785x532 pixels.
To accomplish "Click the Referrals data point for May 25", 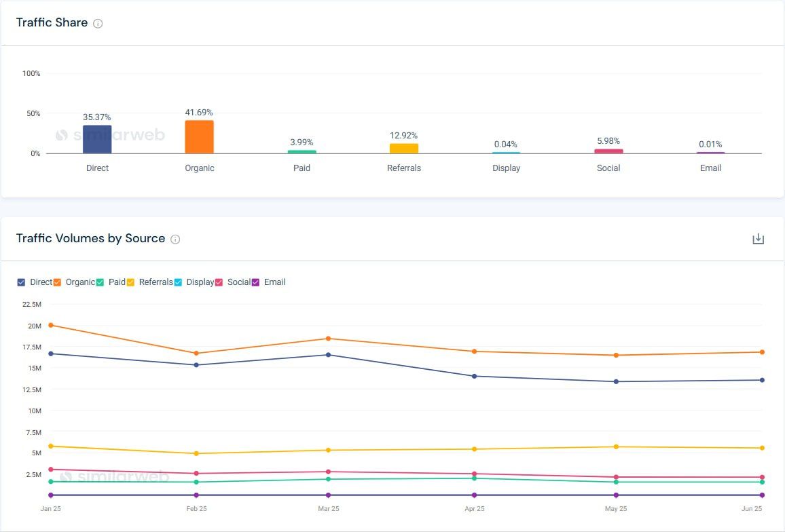I will [616, 446].
